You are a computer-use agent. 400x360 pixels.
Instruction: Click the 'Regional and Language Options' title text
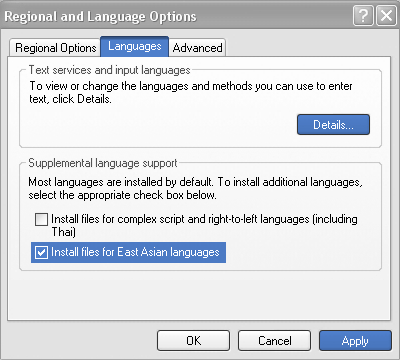[x=100, y=16]
